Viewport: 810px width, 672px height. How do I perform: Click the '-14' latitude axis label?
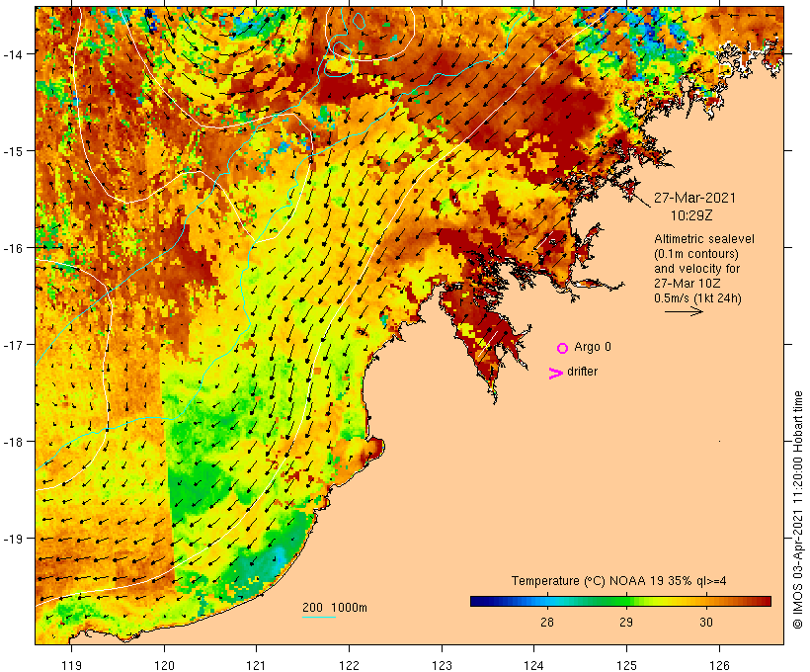pyautogui.click(x=12, y=53)
